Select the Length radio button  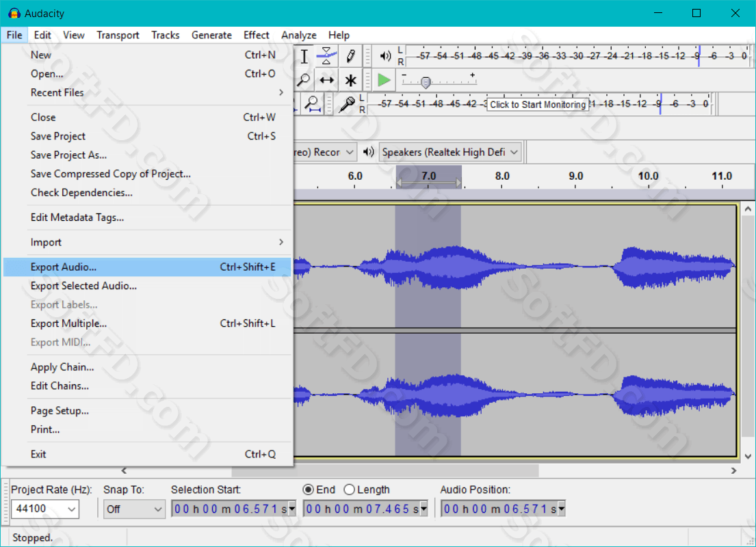[349, 490]
